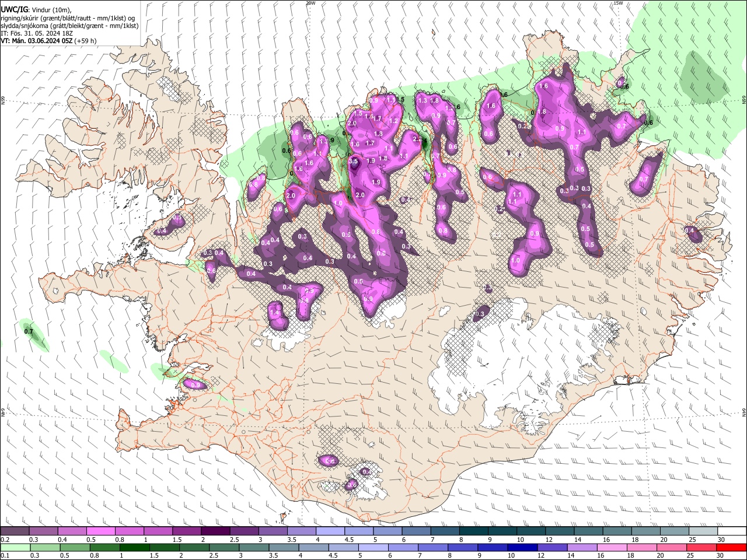Click the "0.1" value in the lower legend
The width and height of the screenshot is (747, 560).
(5, 555)
